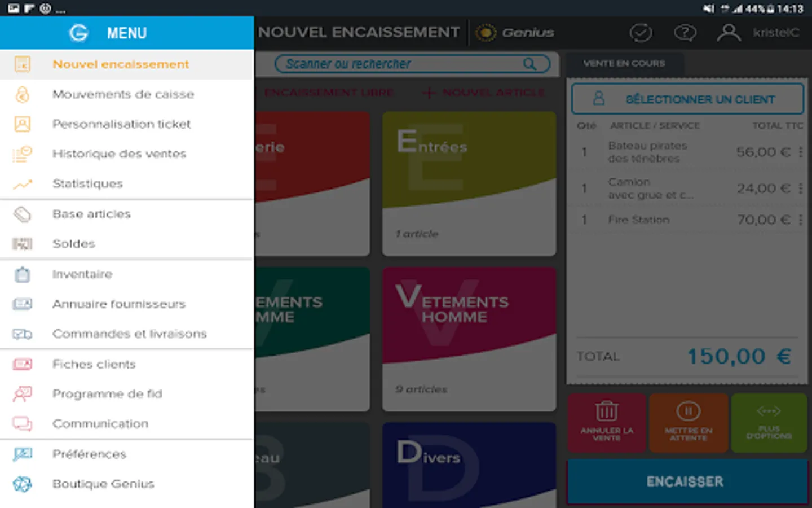Open Commandes et livraisons label
Screen dimensions: 812x508
[x=130, y=334]
